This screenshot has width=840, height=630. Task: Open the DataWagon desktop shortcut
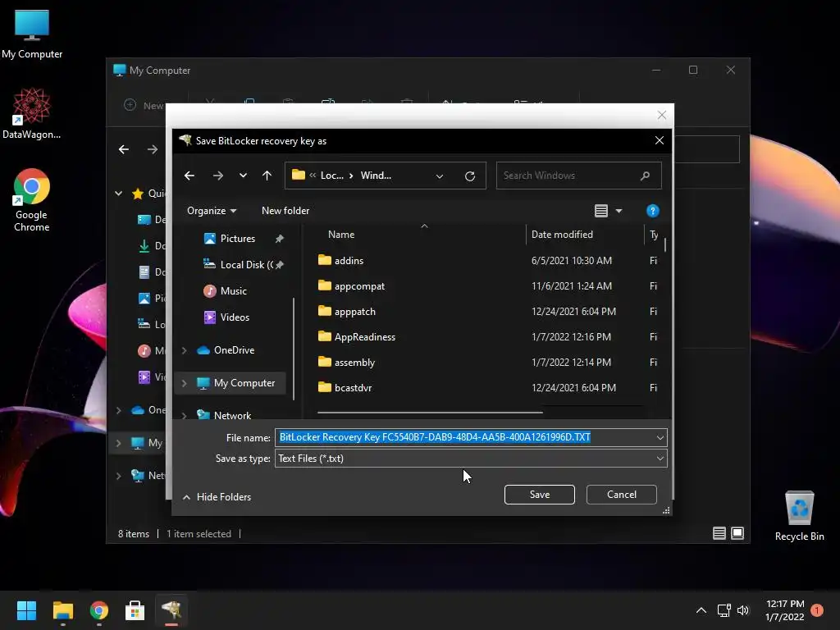coord(32,113)
